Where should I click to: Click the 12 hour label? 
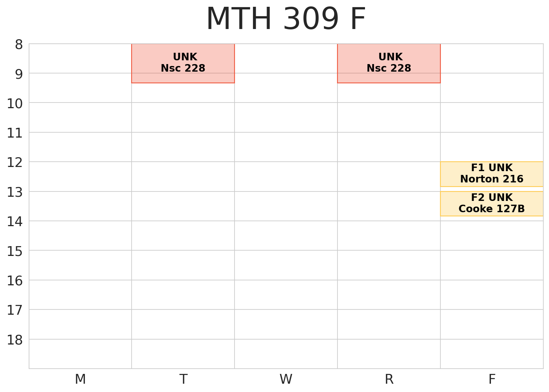[15, 163]
